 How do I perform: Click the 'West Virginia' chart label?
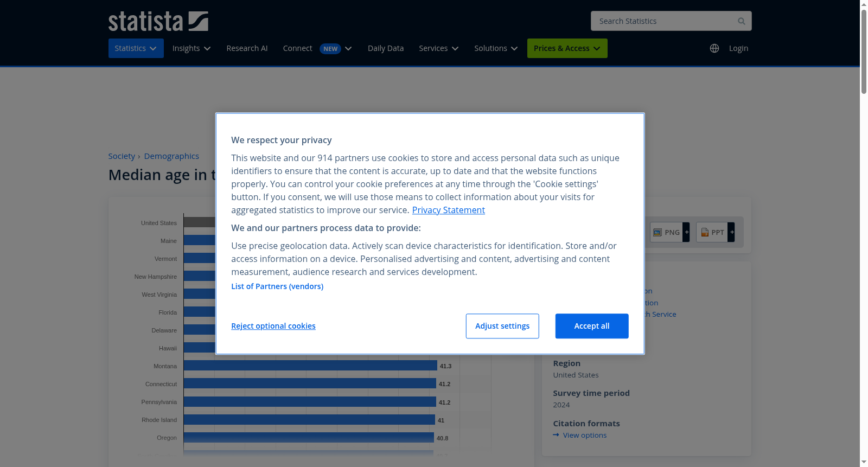pos(159,295)
